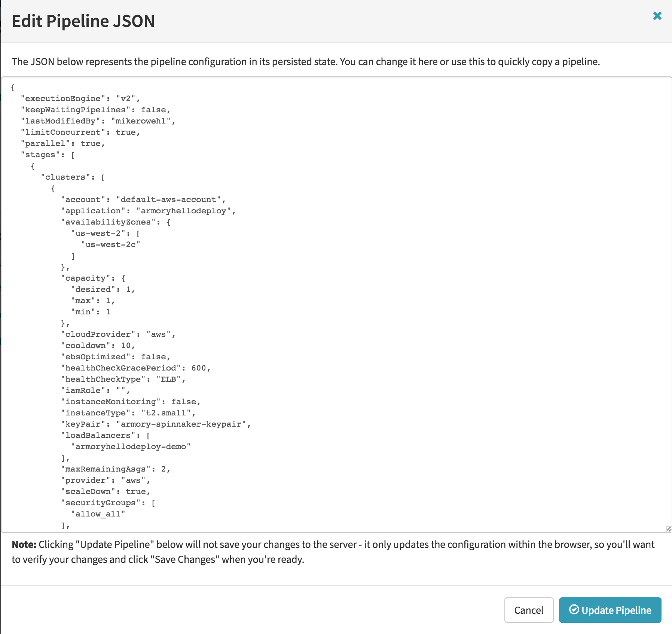Place cursor on the "stages" key
Screen dimensions: 672x634
(x=40, y=155)
